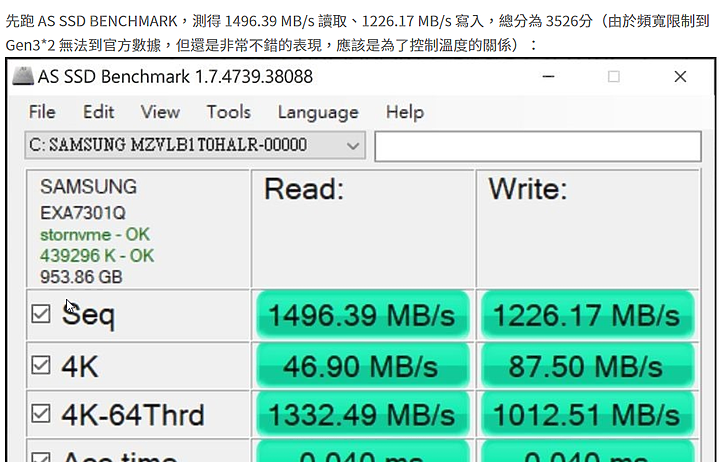Maximize the AS SSD Benchmark window
Screen dimensions: 720x462
pyautogui.click(x=613, y=77)
